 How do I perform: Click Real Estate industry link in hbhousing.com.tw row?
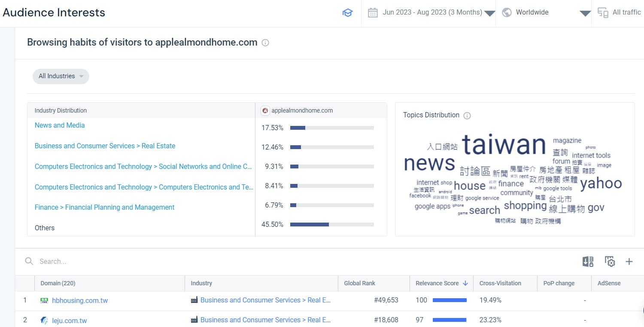(x=265, y=300)
